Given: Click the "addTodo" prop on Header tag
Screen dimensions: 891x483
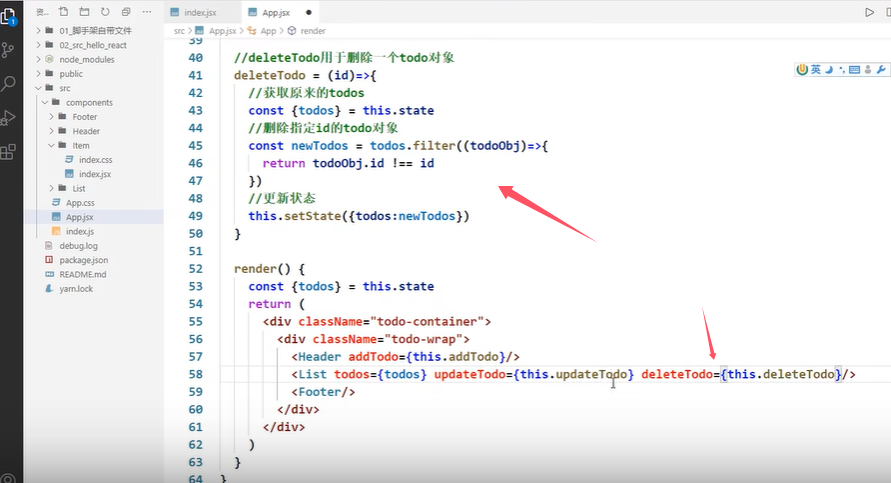Looking at the screenshot, I should click(x=373, y=357).
